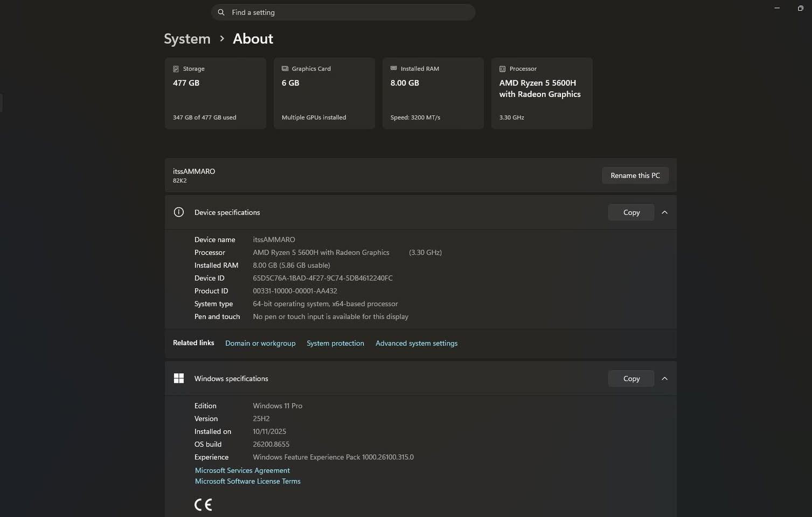Select '8.00 GB (5.86 GB usable)' value
Image resolution: width=812 pixels, height=517 pixels.
292,266
